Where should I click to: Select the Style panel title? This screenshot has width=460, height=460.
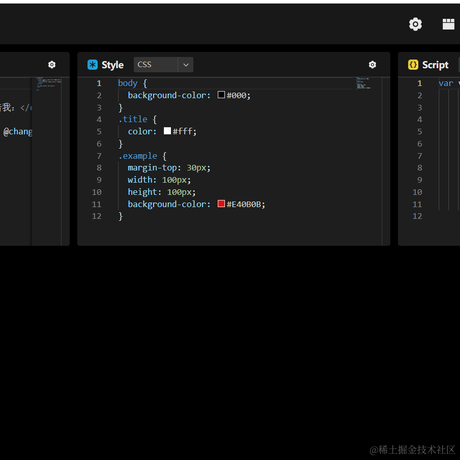112,65
